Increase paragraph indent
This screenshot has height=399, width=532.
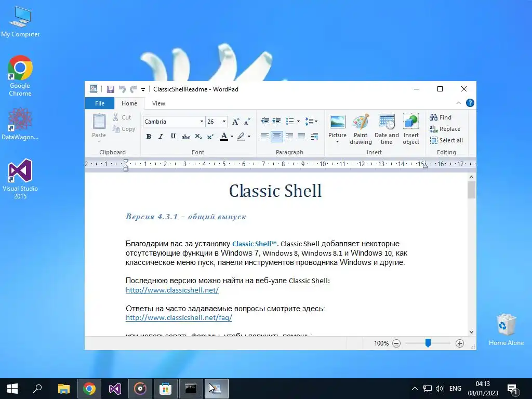[x=277, y=121]
